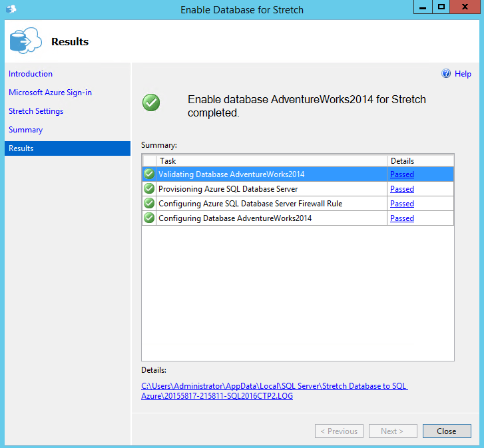Viewport: 484px width, 448px height.
Task: Open the log file path link
Action: pyautogui.click(x=274, y=391)
